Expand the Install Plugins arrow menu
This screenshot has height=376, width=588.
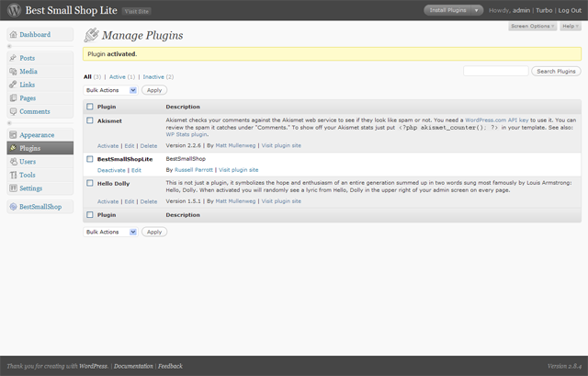click(x=477, y=10)
